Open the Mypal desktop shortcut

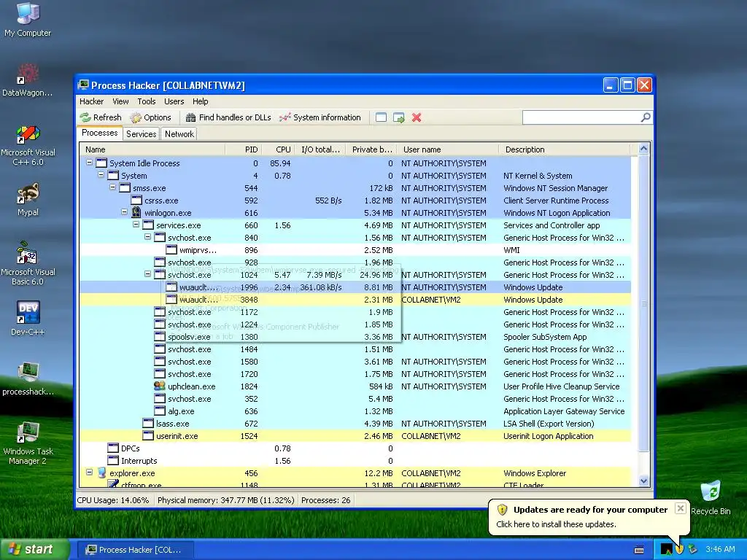click(28, 200)
